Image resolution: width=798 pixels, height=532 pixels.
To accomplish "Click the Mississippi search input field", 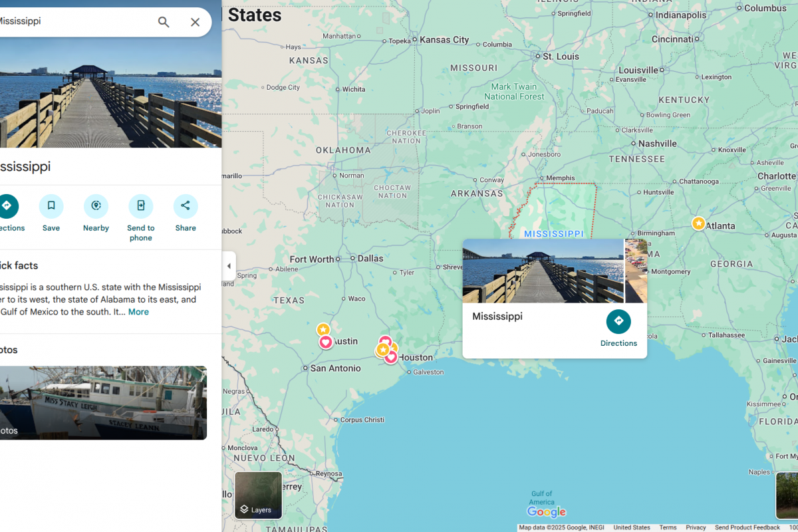I will (x=73, y=22).
